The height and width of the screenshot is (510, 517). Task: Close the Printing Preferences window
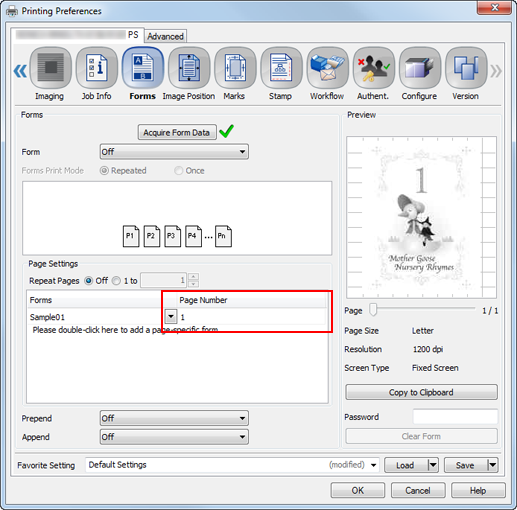pos(495,7)
